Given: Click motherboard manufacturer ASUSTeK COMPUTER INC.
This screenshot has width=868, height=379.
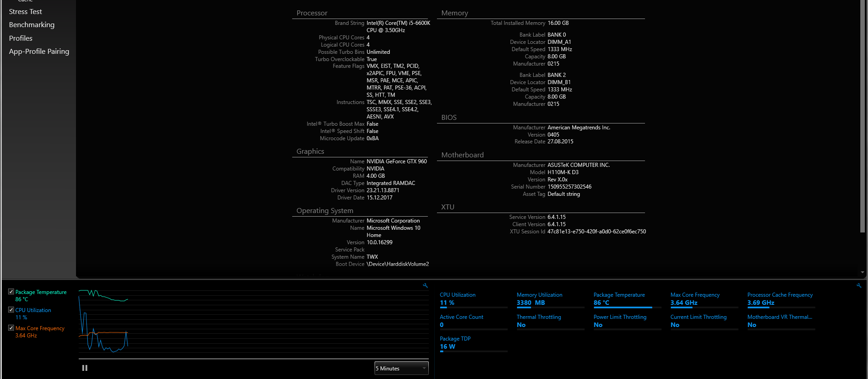Looking at the screenshot, I should click(579, 165).
